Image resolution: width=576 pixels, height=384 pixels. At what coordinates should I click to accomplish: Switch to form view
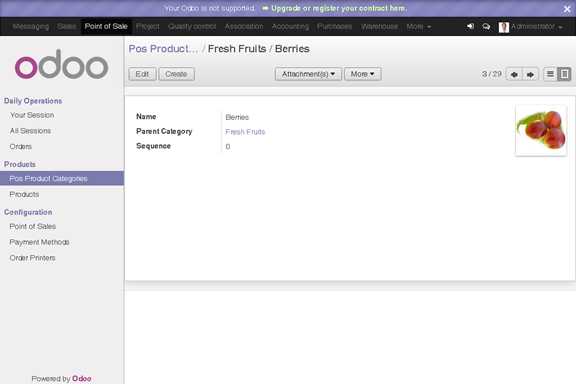[x=564, y=74]
